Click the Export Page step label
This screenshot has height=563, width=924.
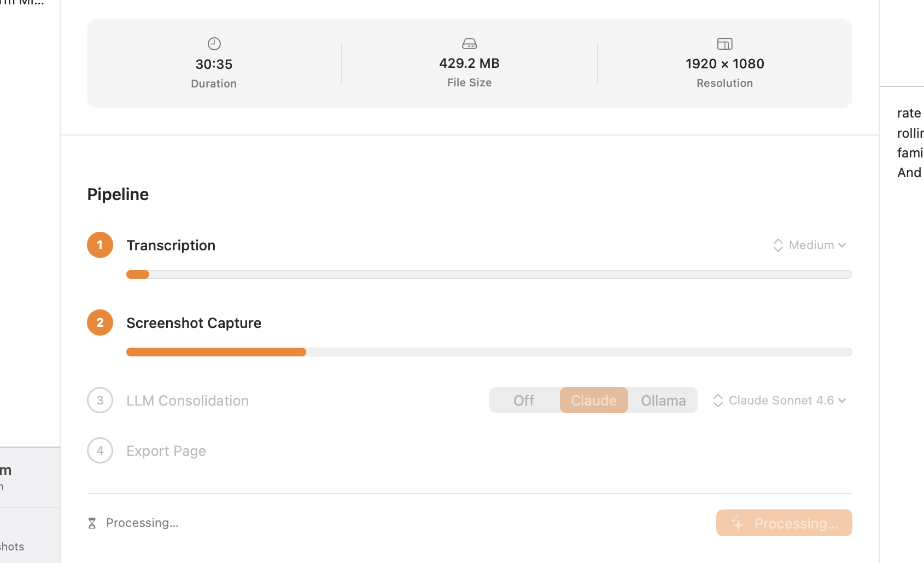(166, 450)
